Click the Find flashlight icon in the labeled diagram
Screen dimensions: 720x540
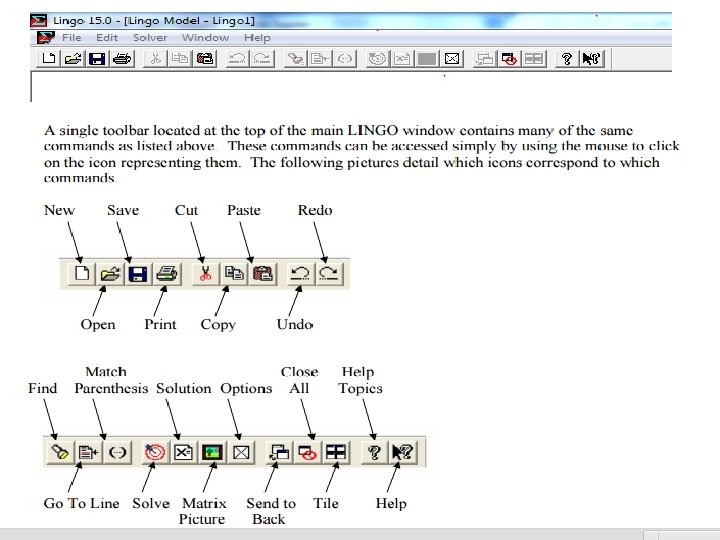60,452
